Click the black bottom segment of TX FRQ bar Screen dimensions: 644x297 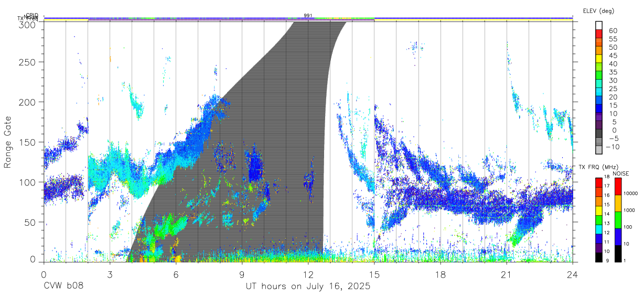[598, 257]
